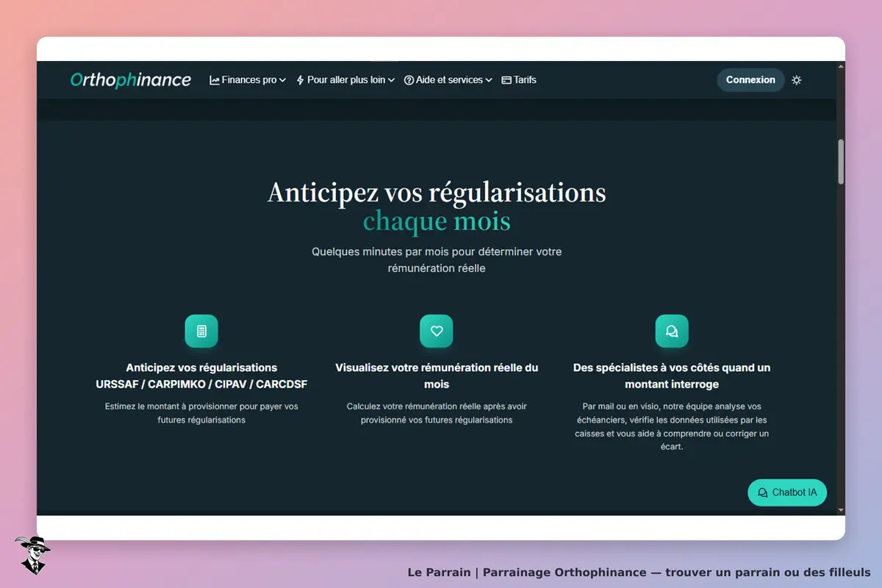
Task: Click the chart icon beside Finances pro
Action: pos(215,80)
